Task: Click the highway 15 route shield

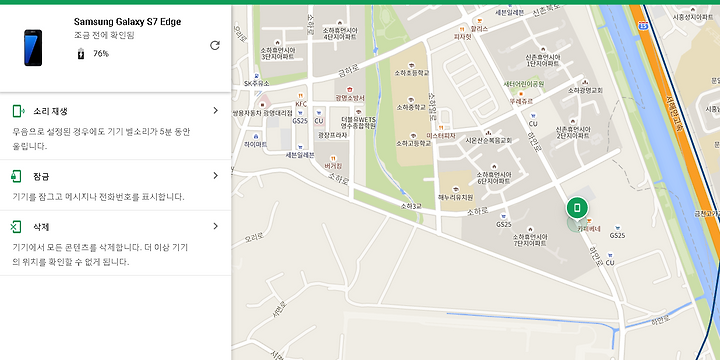Action: click(x=644, y=26)
